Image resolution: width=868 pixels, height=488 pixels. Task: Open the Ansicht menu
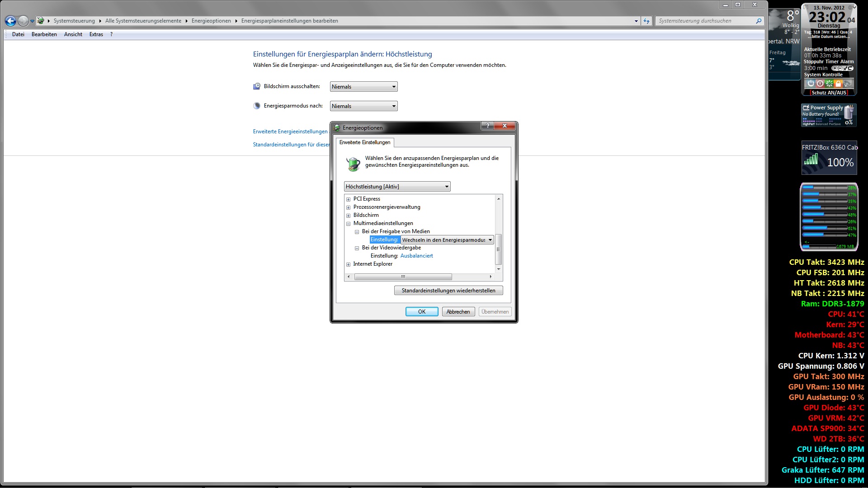[x=73, y=34]
